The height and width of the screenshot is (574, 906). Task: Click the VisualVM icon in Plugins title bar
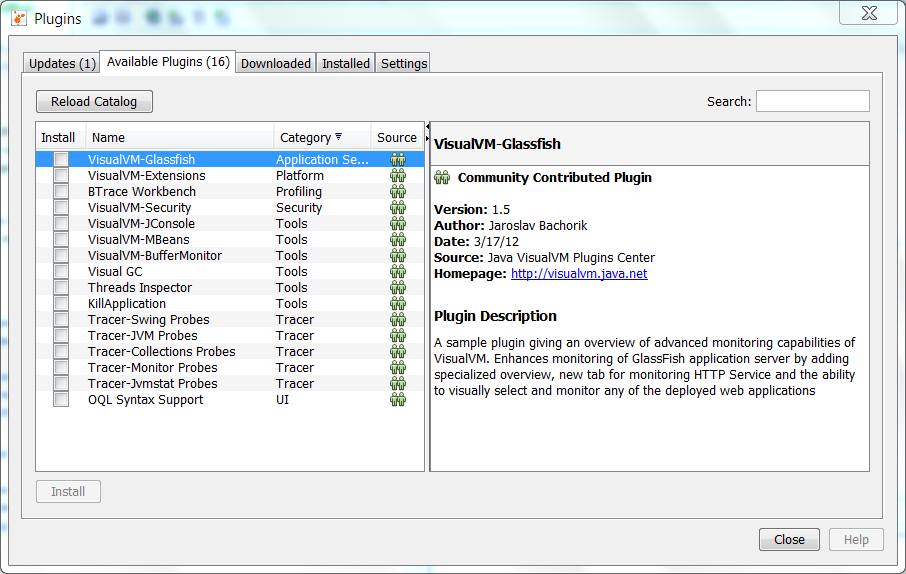[x=19, y=18]
